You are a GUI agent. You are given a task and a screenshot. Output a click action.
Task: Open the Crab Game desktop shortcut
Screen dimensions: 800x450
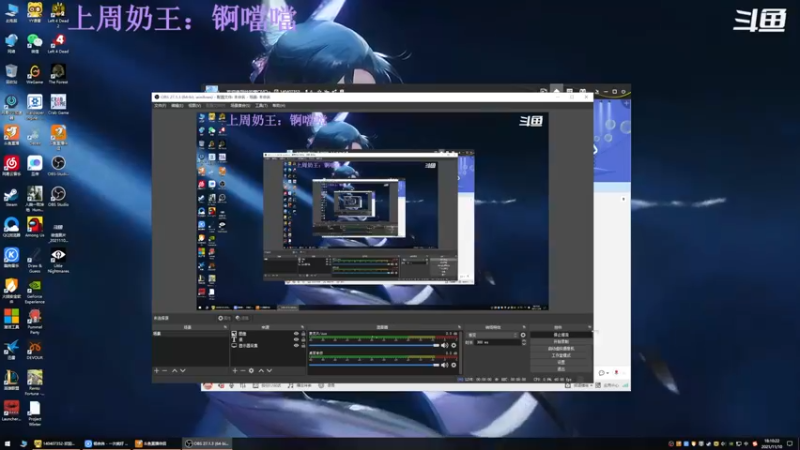(58, 104)
